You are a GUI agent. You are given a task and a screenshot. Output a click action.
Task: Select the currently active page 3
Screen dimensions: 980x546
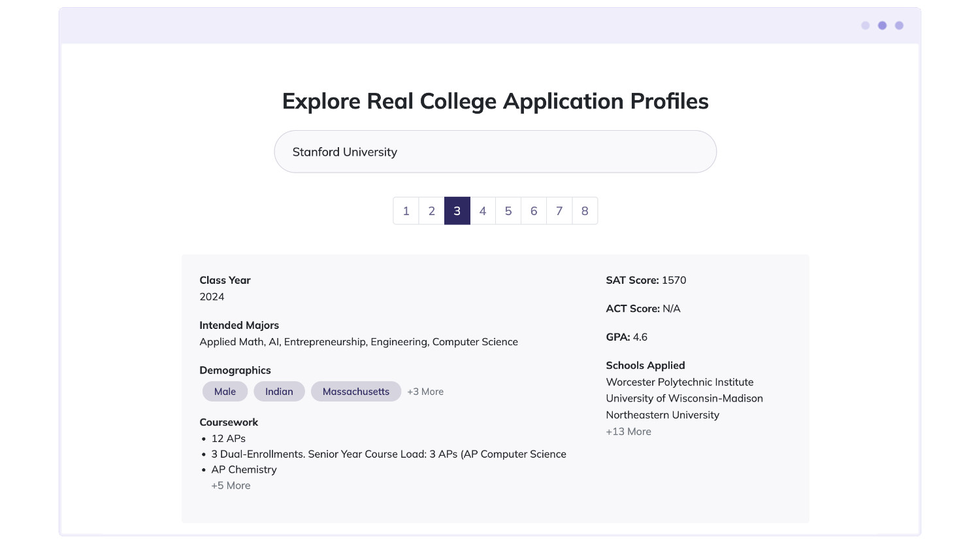457,211
